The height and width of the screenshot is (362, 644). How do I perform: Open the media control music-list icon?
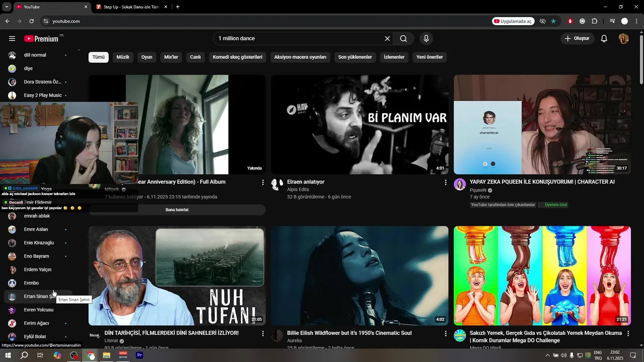pos(612,21)
